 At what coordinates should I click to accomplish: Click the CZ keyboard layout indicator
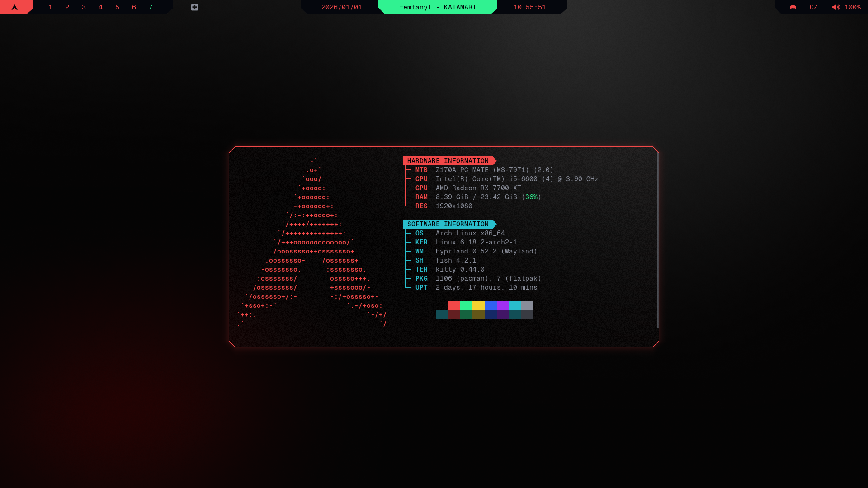point(813,7)
